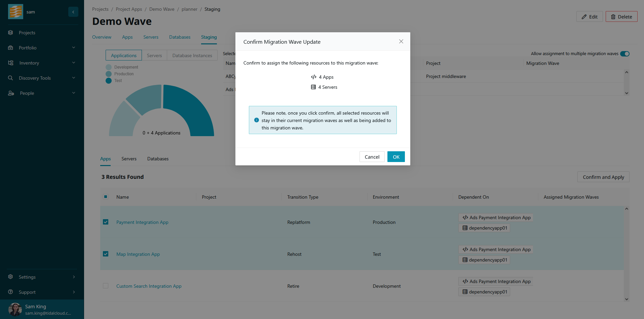The height and width of the screenshot is (319, 644).
Task: Click the Inventory icon in sidebar
Action: (x=10, y=63)
